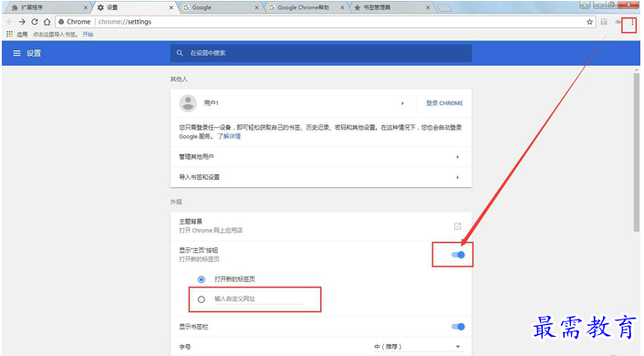
Task: Select the 打开新的标签页 radio button
Action: click(x=202, y=279)
